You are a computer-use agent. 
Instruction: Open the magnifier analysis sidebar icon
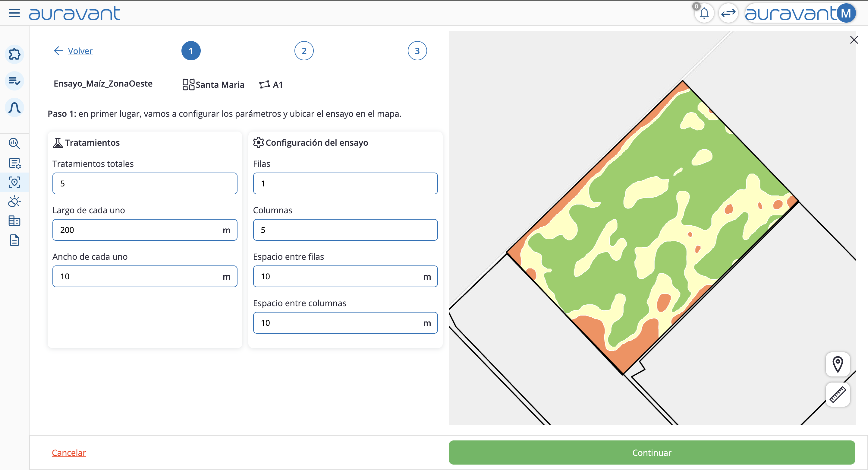(x=14, y=143)
